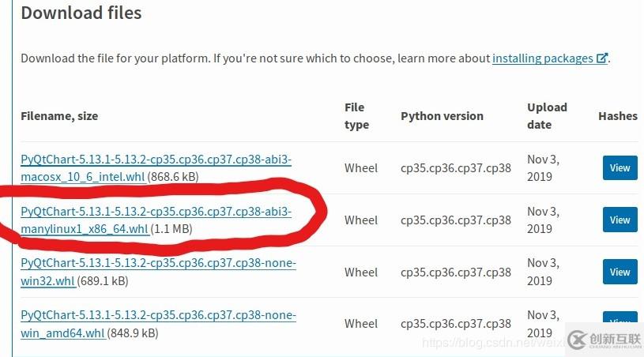
Task: Click the Upload date column header
Action: [x=547, y=115]
